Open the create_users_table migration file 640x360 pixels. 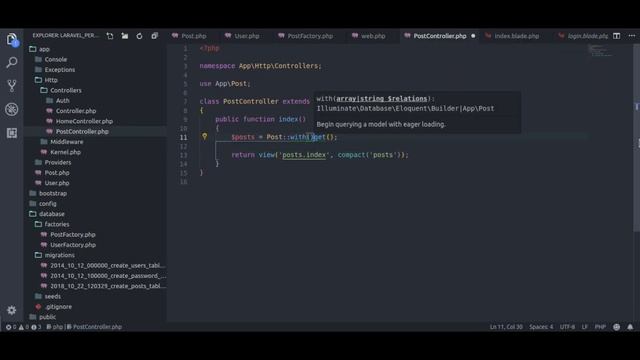click(108, 265)
